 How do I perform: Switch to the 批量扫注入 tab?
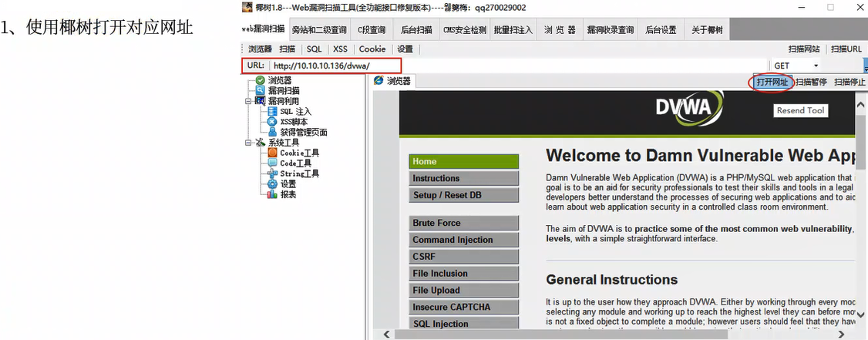[513, 30]
